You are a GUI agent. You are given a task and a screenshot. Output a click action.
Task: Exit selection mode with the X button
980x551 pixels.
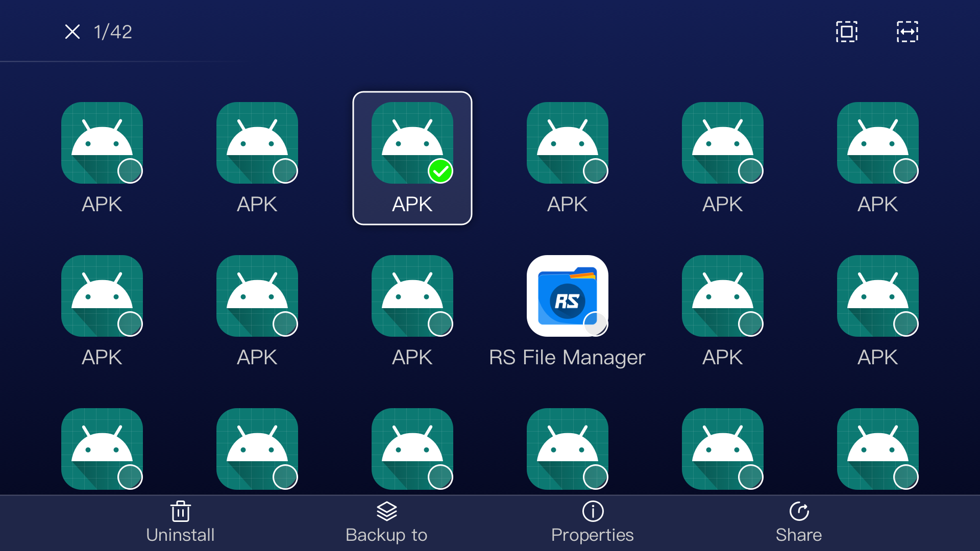point(73,32)
